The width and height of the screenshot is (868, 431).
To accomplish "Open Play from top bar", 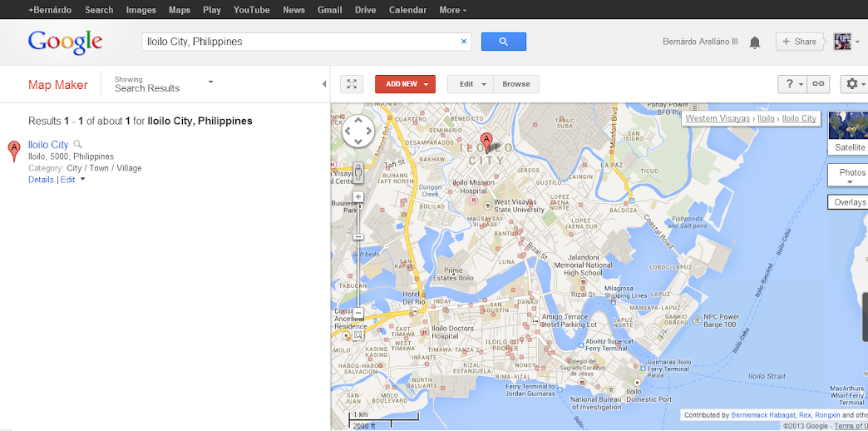I will 212,10.
